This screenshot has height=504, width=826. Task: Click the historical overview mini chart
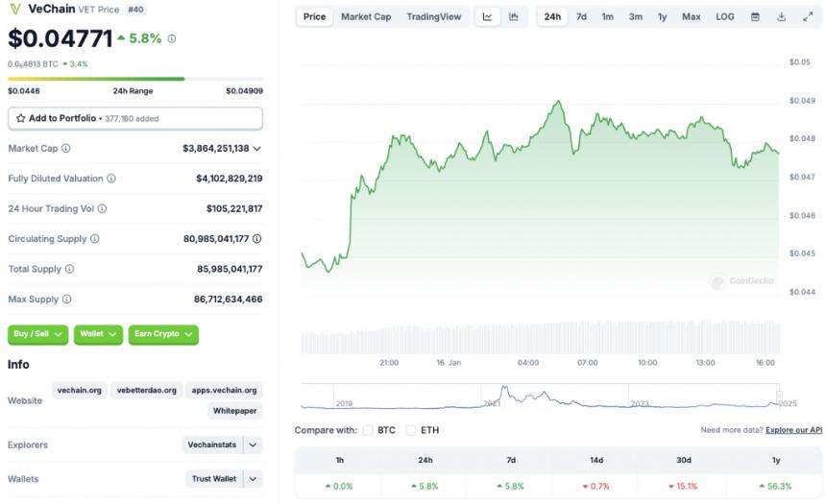pos(540,396)
